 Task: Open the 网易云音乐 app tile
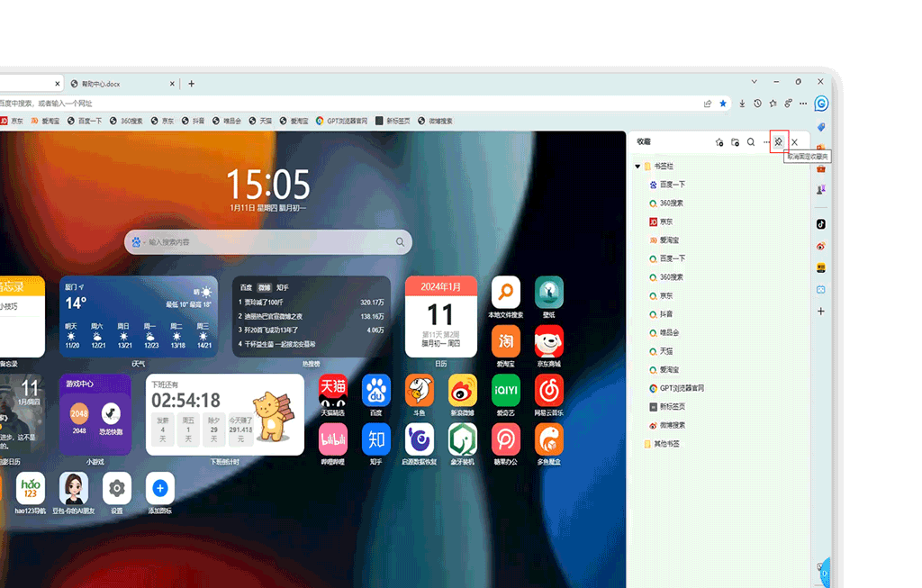pos(549,395)
